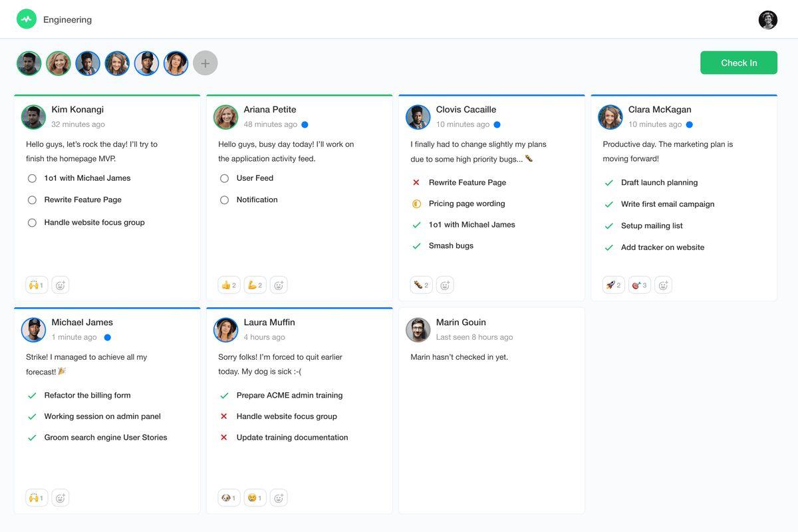Add reaction on Kim Konangi's card
Screen dimensions: 798x532
[61, 285]
